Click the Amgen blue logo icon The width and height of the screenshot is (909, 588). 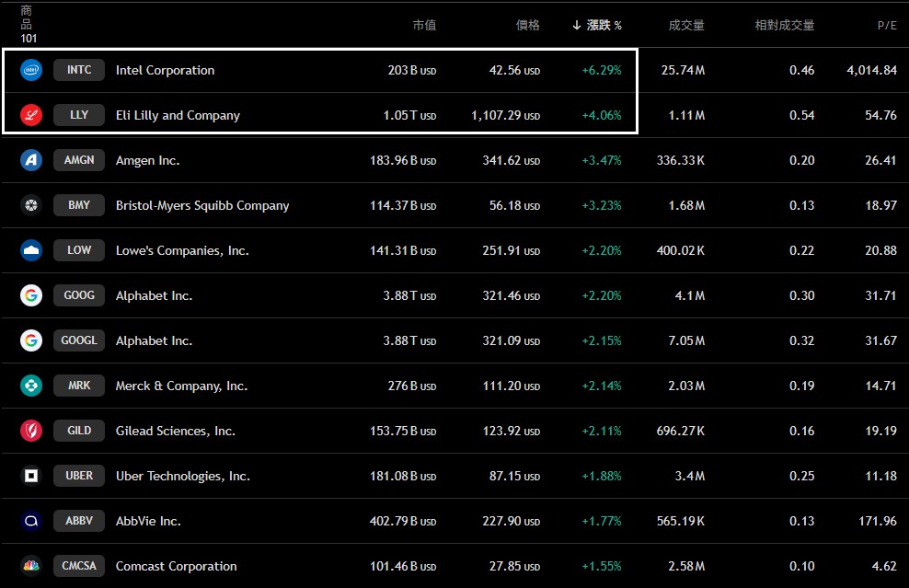point(31,160)
